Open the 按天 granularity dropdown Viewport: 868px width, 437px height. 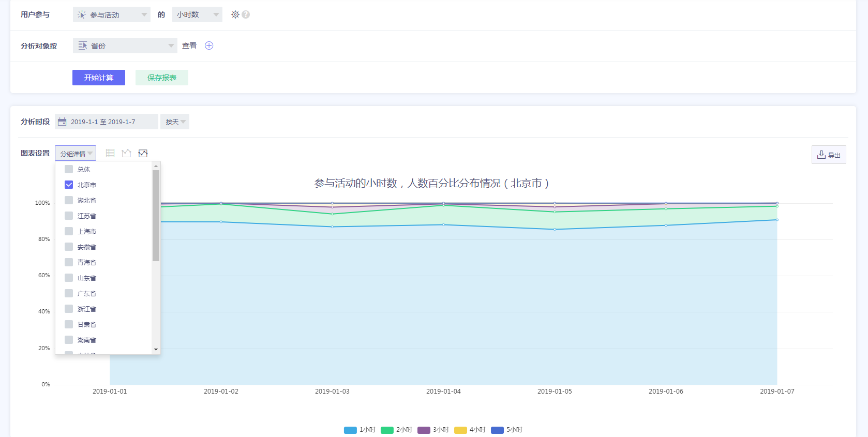coord(175,122)
